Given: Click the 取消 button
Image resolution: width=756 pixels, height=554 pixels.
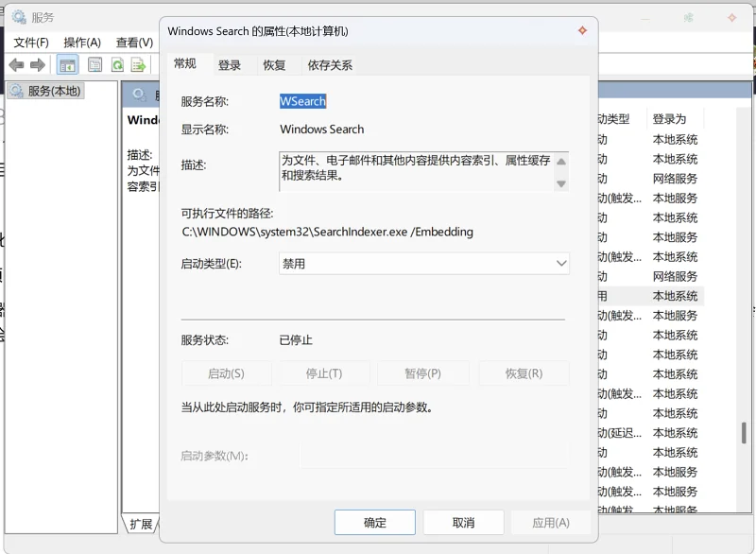Looking at the screenshot, I should point(464,523).
